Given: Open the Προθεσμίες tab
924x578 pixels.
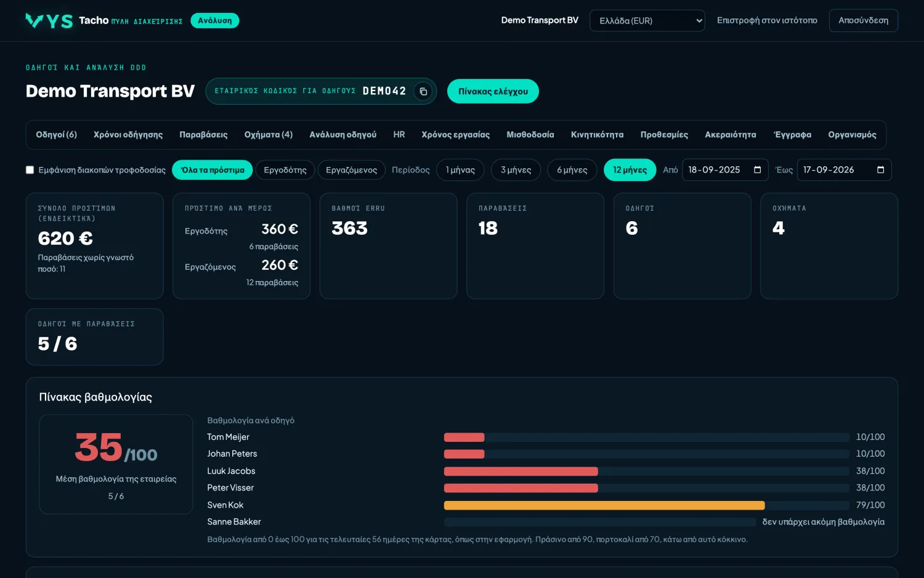Looking at the screenshot, I should [x=664, y=135].
